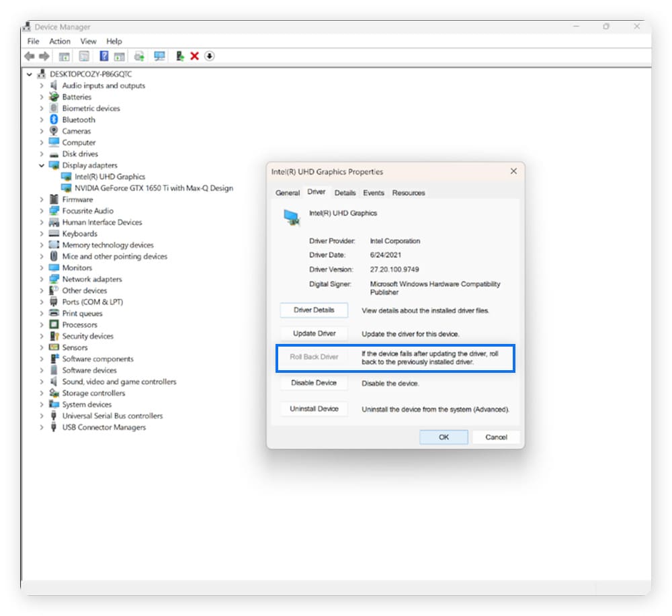
Task: Click the Mice and other pointing devices icon
Action: [x=54, y=256]
